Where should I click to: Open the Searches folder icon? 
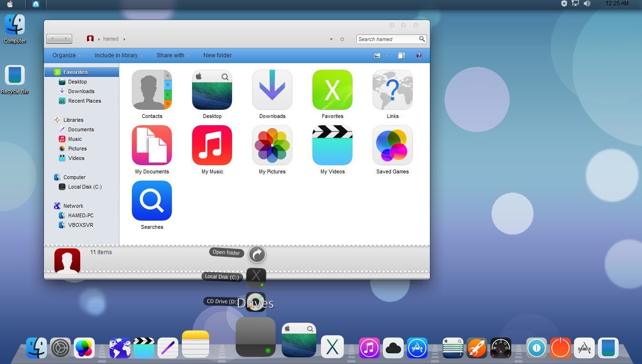(151, 201)
